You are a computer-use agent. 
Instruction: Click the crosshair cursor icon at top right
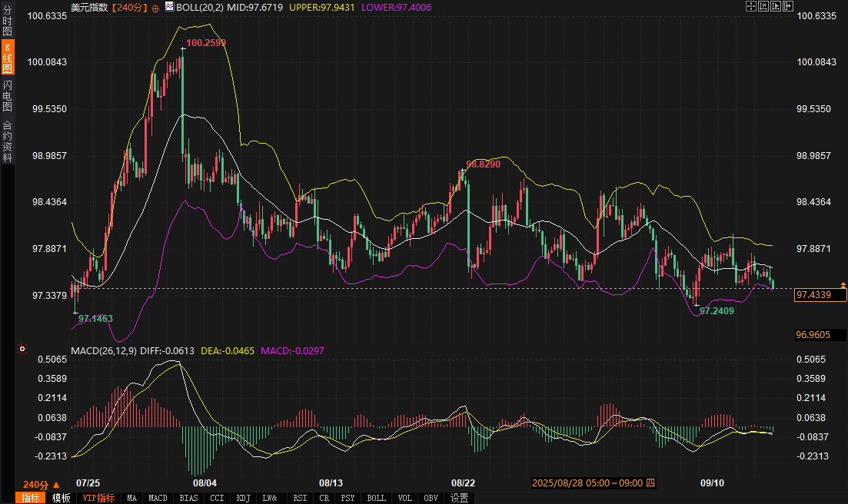[750, 6]
